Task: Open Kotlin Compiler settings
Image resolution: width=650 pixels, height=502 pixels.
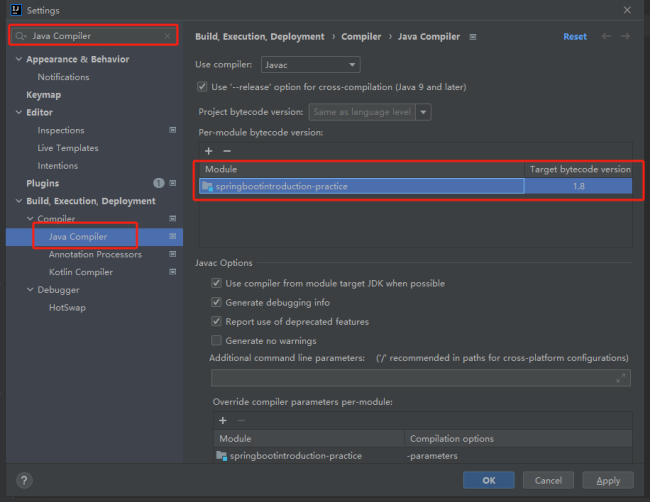Action: (81, 272)
